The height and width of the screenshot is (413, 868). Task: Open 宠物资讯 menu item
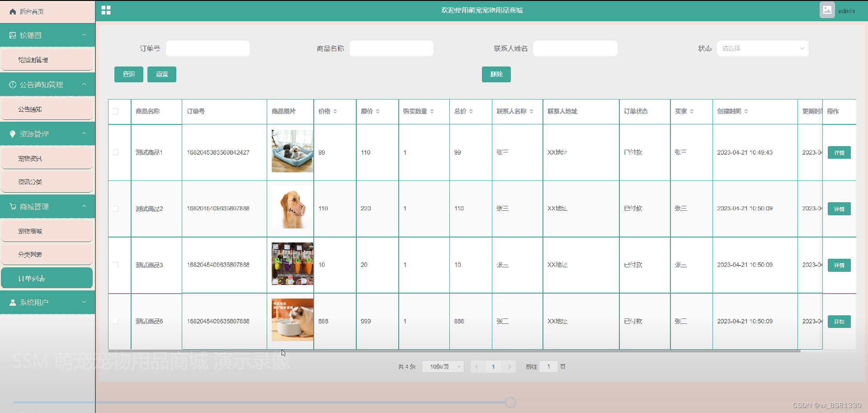47,159
